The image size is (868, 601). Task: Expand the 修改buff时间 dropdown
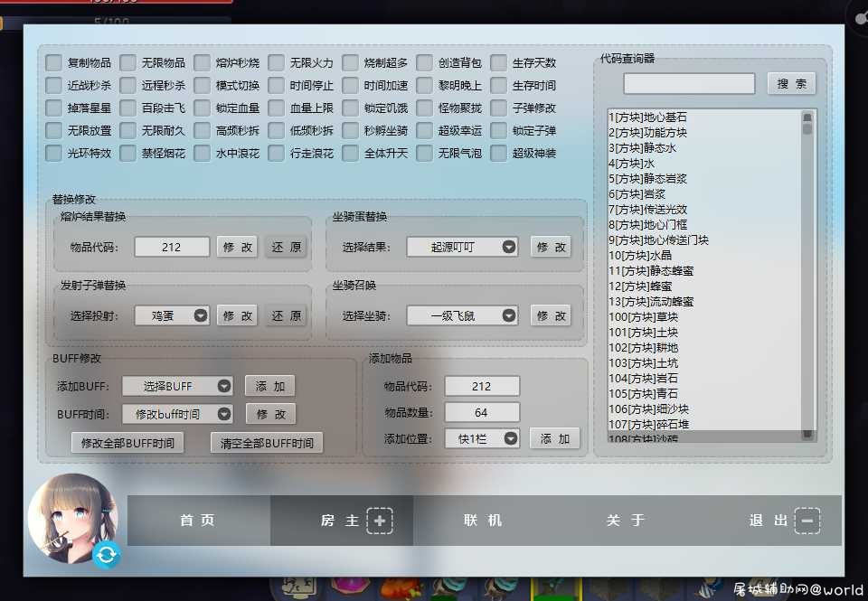click(177, 413)
